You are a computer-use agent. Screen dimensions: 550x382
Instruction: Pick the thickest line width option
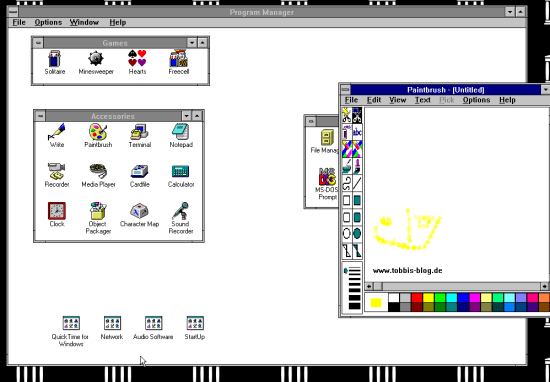pos(354,306)
